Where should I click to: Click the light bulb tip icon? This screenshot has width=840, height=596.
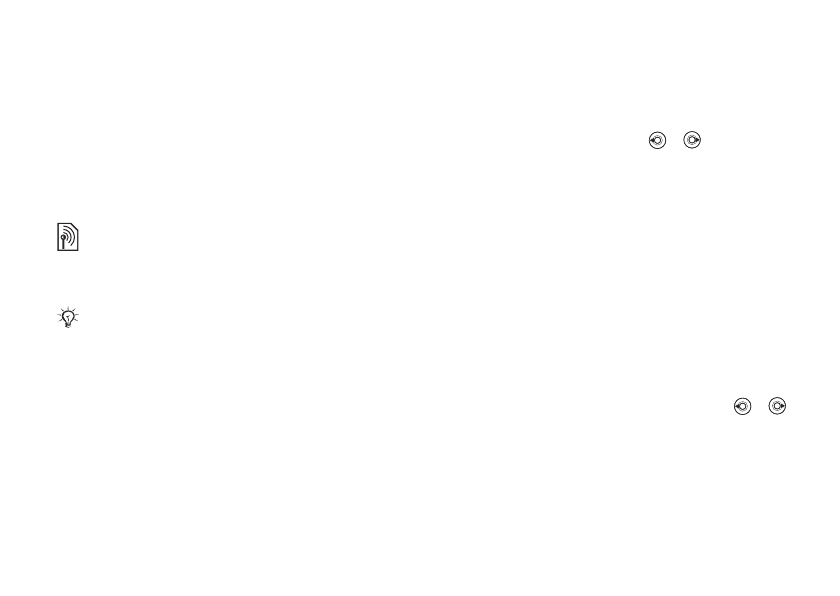(x=68, y=317)
